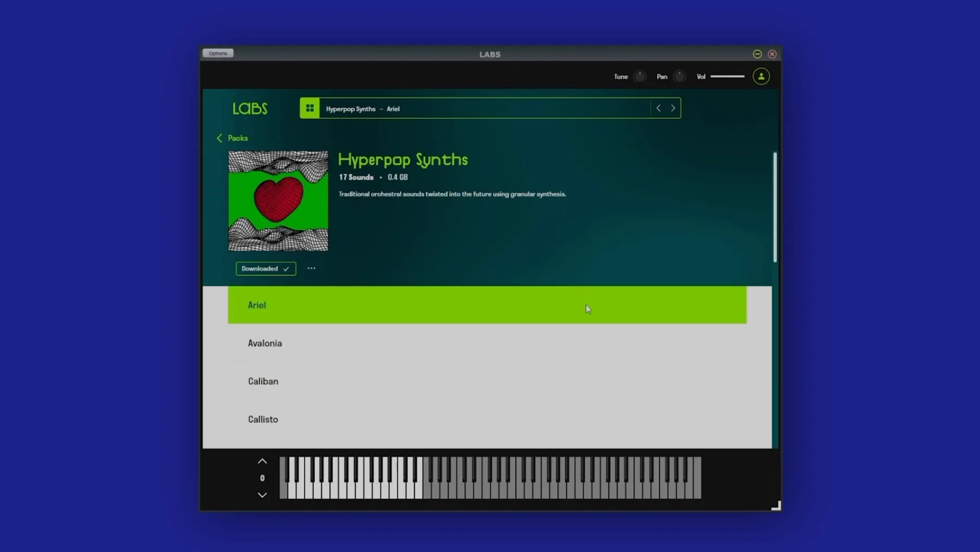Open the user account profile icon
The width and height of the screenshot is (980, 552).
pyautogui.click(x=761, y=77)
